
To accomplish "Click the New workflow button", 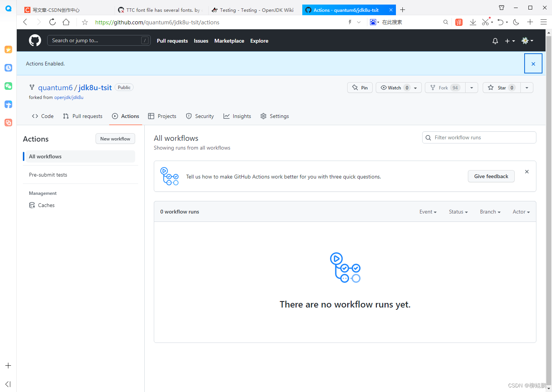I will [x=115, y=139].
